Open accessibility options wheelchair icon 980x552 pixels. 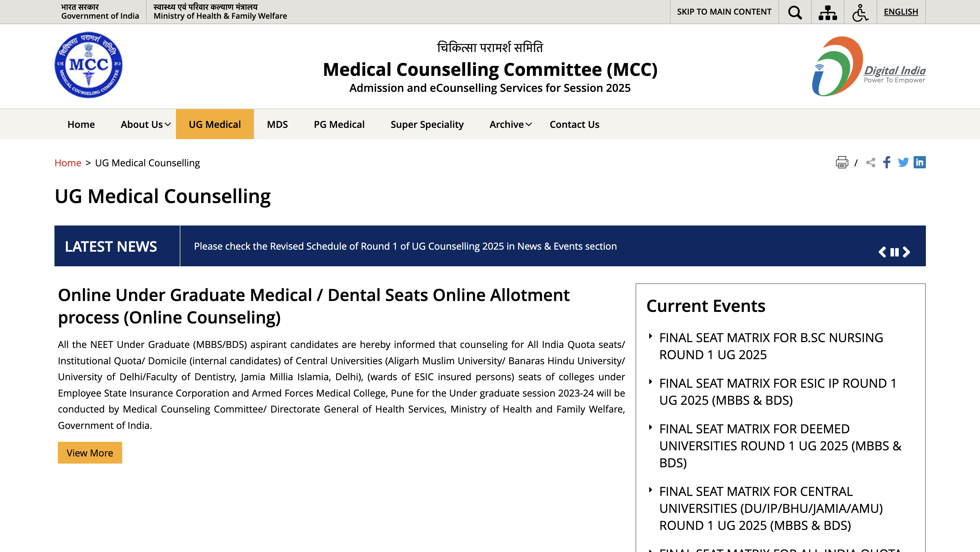tap(860, 12)
